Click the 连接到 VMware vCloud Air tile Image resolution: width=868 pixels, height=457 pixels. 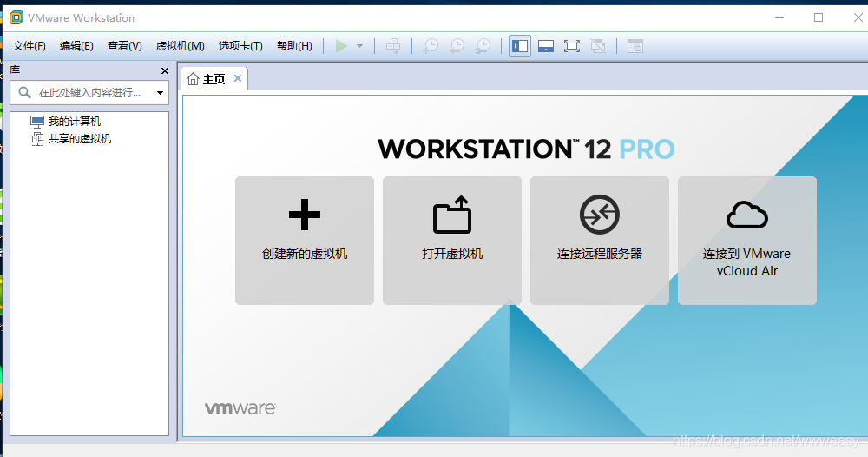(747, 241)
